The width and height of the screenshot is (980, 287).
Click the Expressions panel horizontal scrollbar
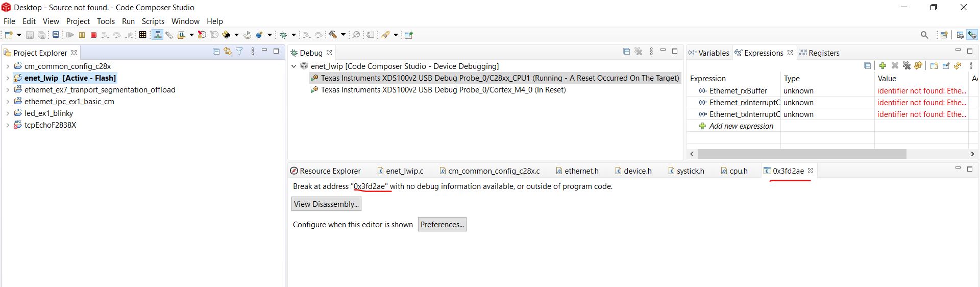[801, 154]
